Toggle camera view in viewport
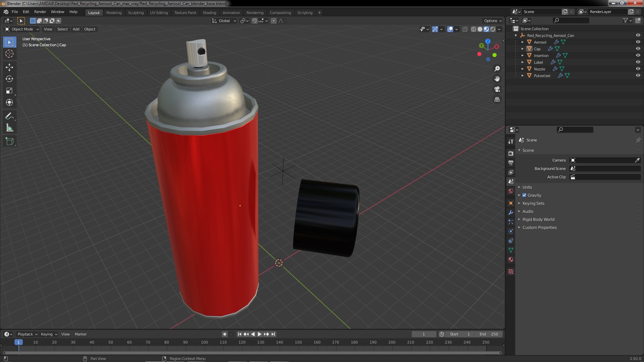644x362 pixels. tap(497, 89)
